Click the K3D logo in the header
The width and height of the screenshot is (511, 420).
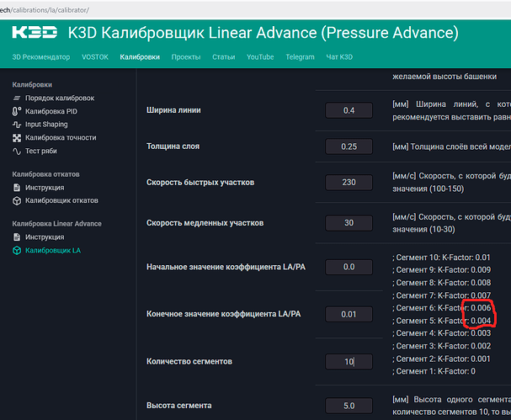[35, 33]
